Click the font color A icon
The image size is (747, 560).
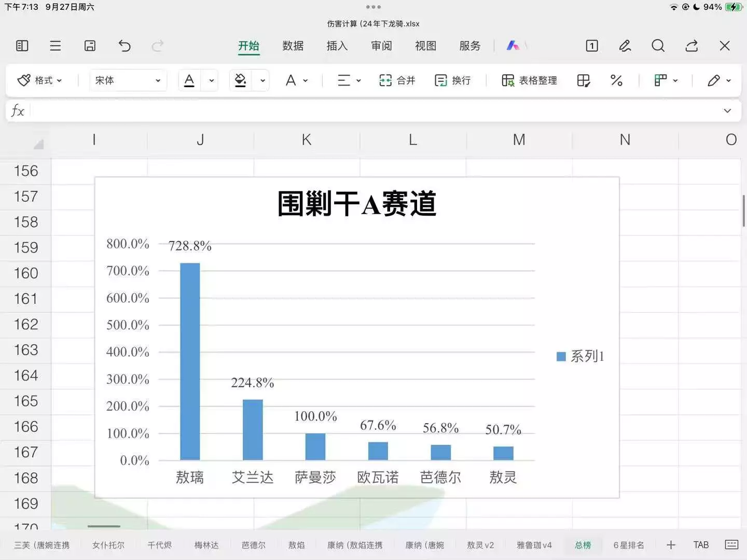(x=189, y=80)
